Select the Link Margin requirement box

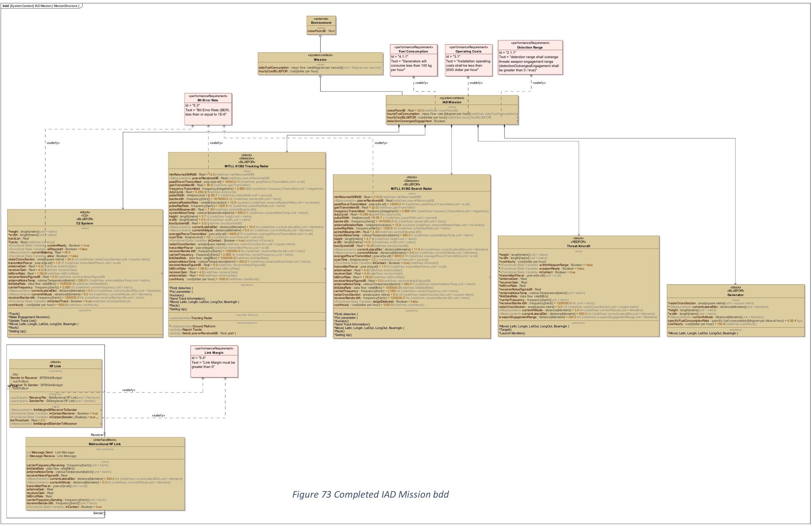[x=214, y=353]
